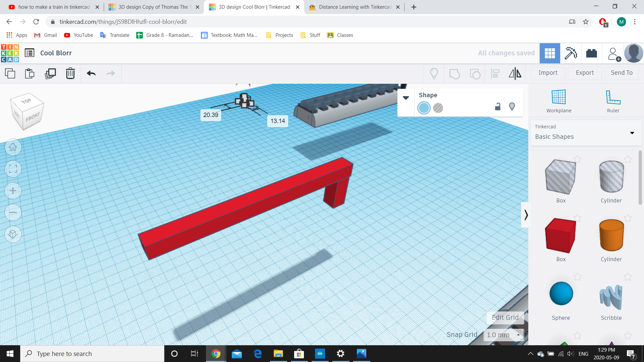Zoom out with the minus button
This screenshot has width=644, height=362.
13,213
